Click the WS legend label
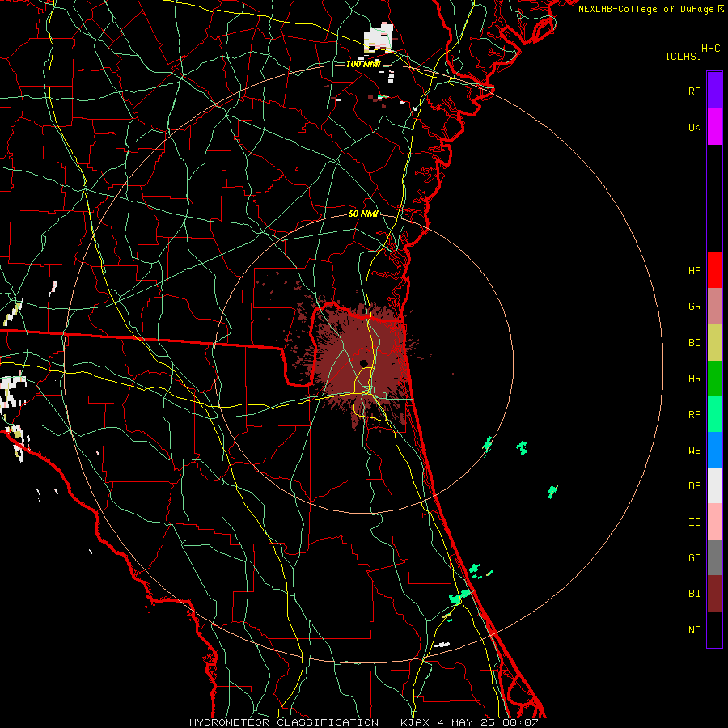The height and width of the screenshot is (728, 728). coord(695,451)
